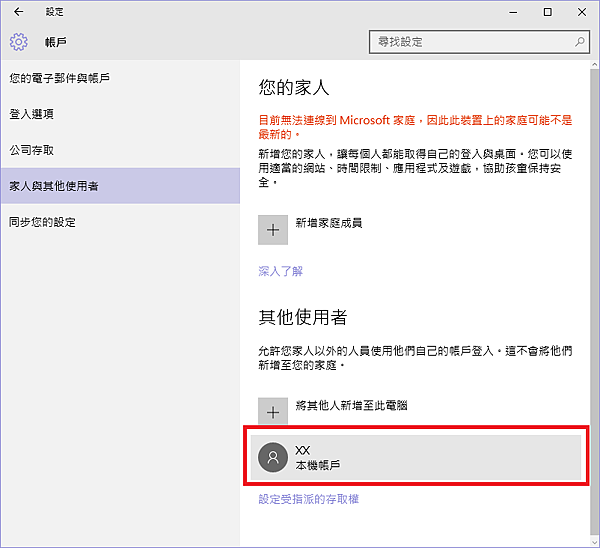This screenshot has width=600, height=548.
Task: Click the plus icon for 將其他人新增至此電腦
Action: (273, 411)
